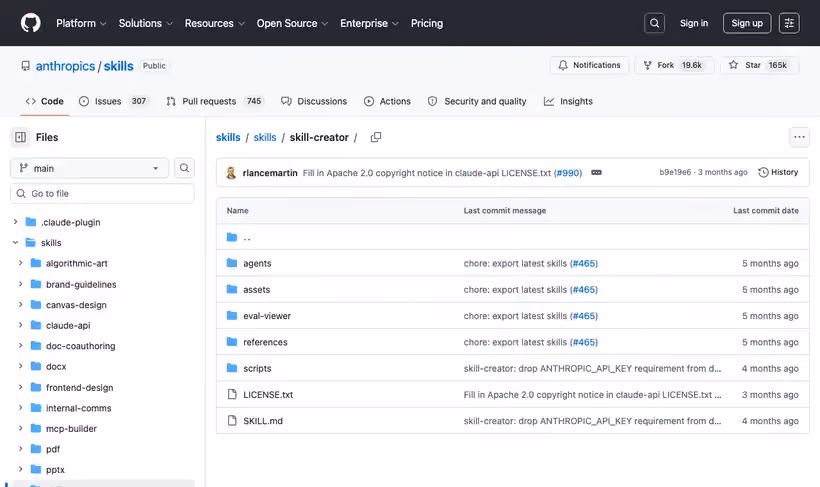
Task: Star the repository with the Star button
Action: click(x=760, y=65)
